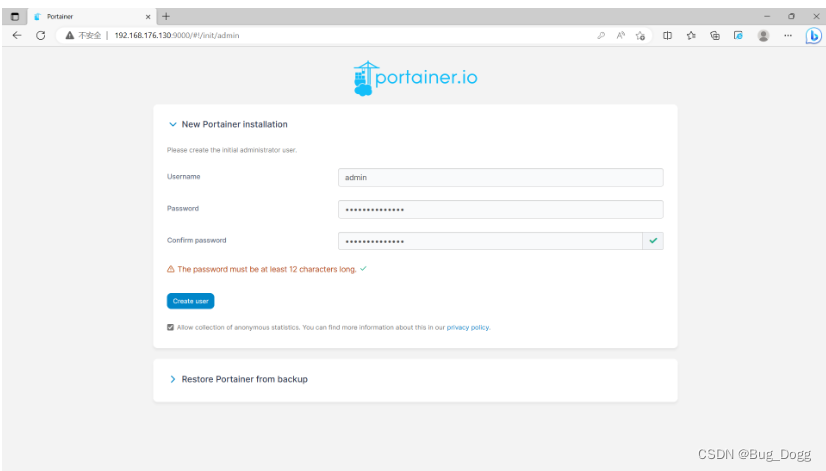This screenshot has width=826, height=471.
Task: Minimize the browser window
Action: click(x=767, y=16)
